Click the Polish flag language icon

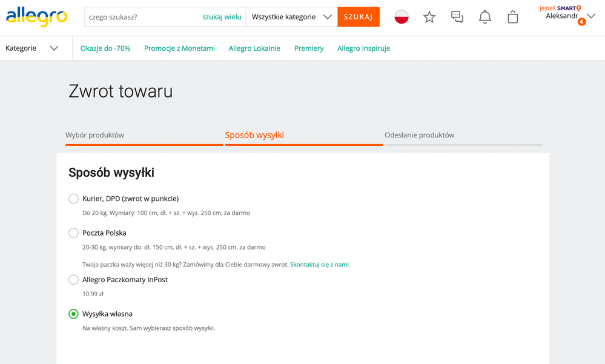402,17
